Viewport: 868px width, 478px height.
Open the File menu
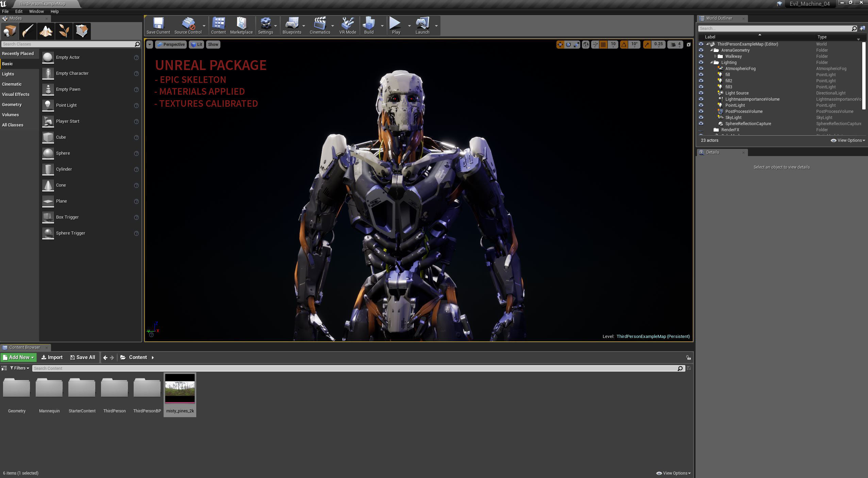(x=5, y=12)
